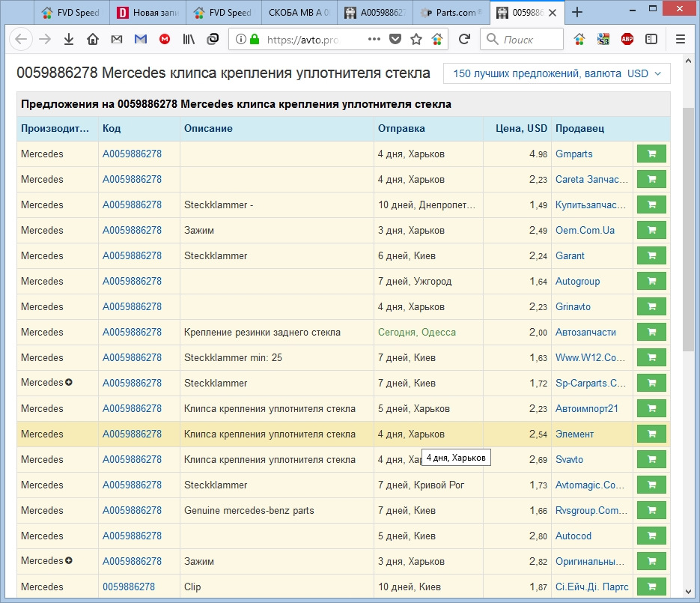700x603 pixels.
Task: Add the Autocod offer to cart
Action: pyautogui.click(x=651, y=536)
